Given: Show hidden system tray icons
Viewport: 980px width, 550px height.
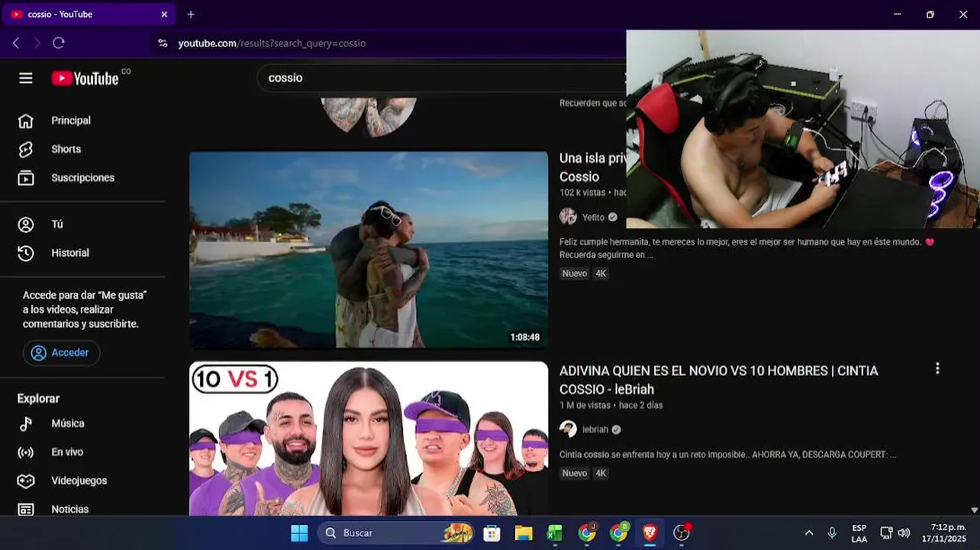Looking at the screenshot, I should [x=809, y=533].
